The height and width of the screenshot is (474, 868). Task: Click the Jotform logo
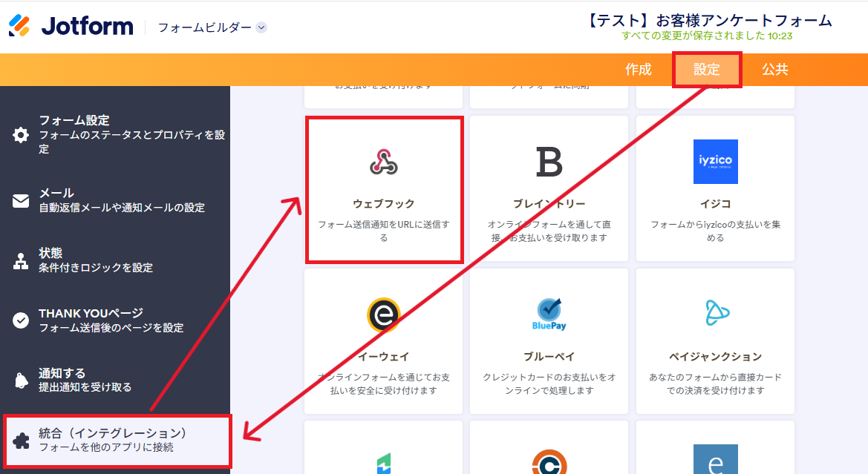point(71,26)
